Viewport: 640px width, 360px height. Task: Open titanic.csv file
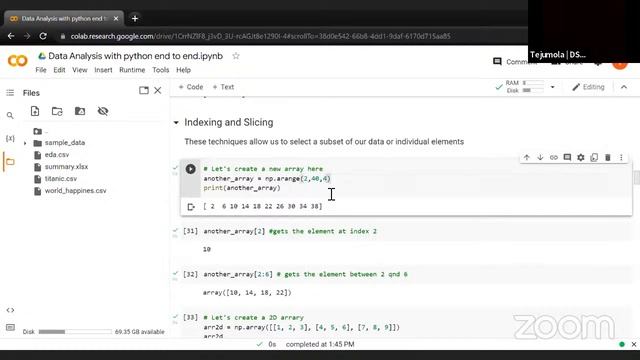coord(61,179)
